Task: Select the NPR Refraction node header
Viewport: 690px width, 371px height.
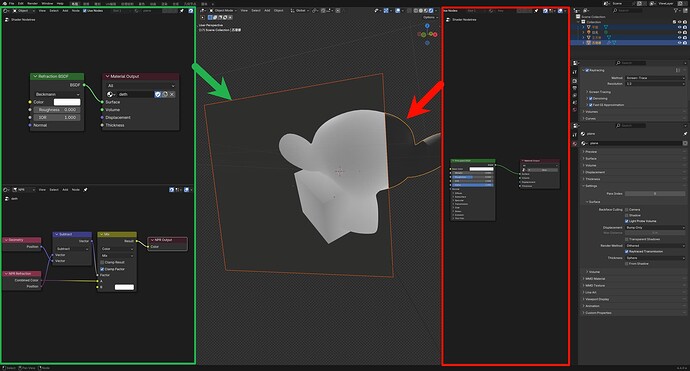Action: pos(22,274)
